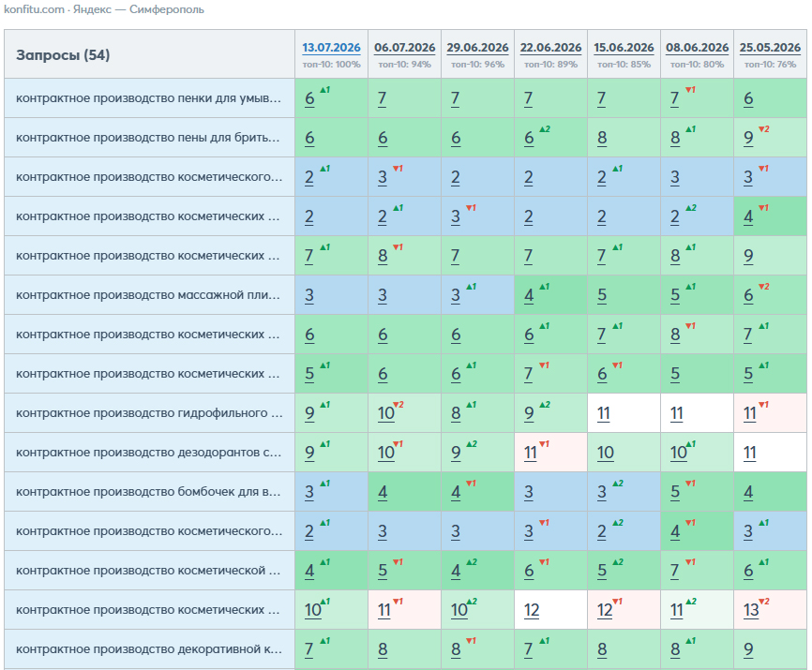Open position 11 for 'дезодорантов' on 22.06.2026
This screenshot has width=812, height=670.
(x=531, y=453)
